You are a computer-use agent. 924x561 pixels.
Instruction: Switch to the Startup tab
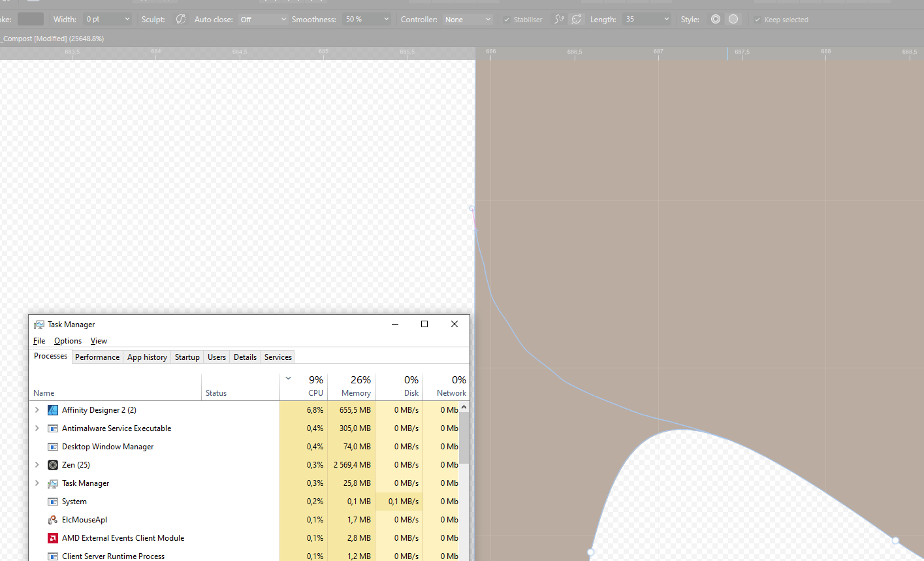(x=187, y=357)
